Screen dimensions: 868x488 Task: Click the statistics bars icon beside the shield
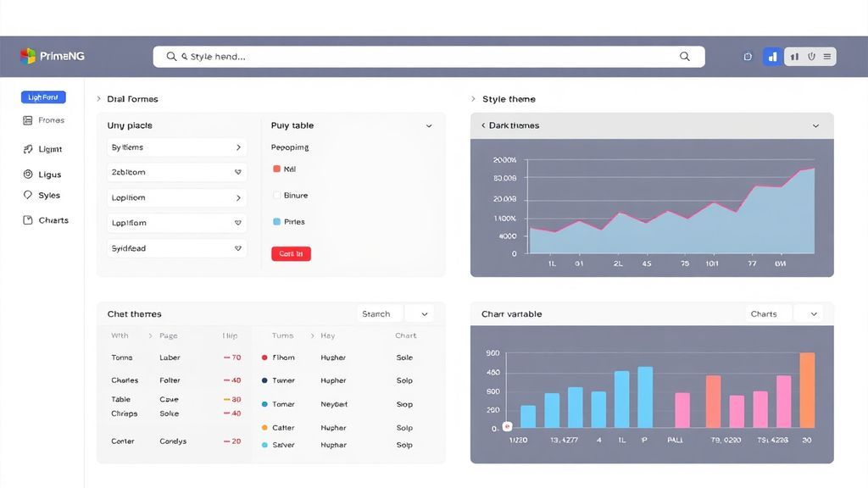(794, 56)
